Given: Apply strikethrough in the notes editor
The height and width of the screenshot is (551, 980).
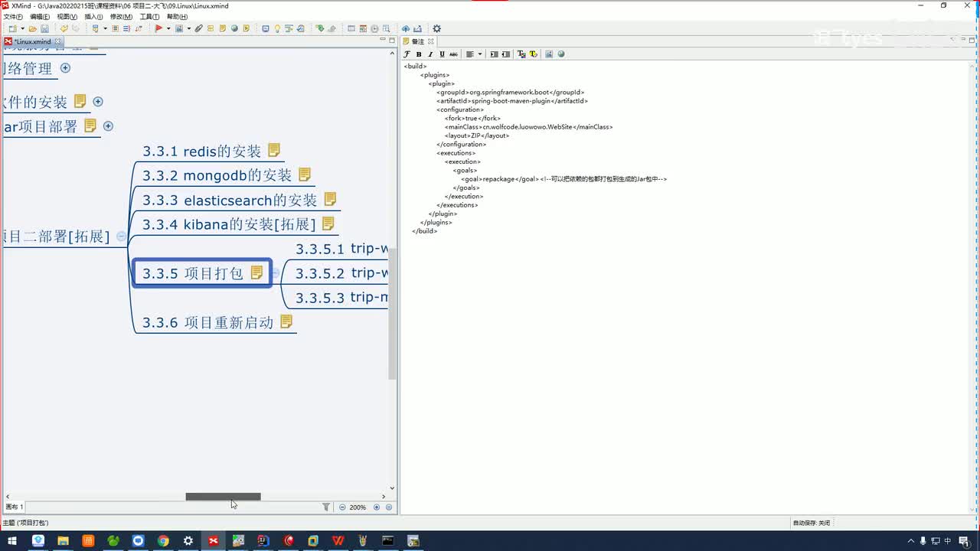Looking at the screenshot, I should click(453, 54).
